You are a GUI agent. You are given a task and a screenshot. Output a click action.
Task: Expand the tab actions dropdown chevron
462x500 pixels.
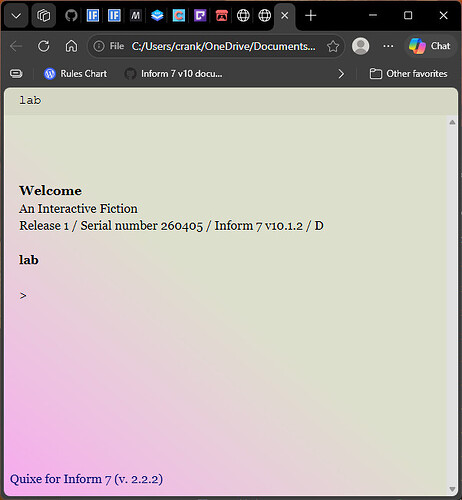pos(16,15)
